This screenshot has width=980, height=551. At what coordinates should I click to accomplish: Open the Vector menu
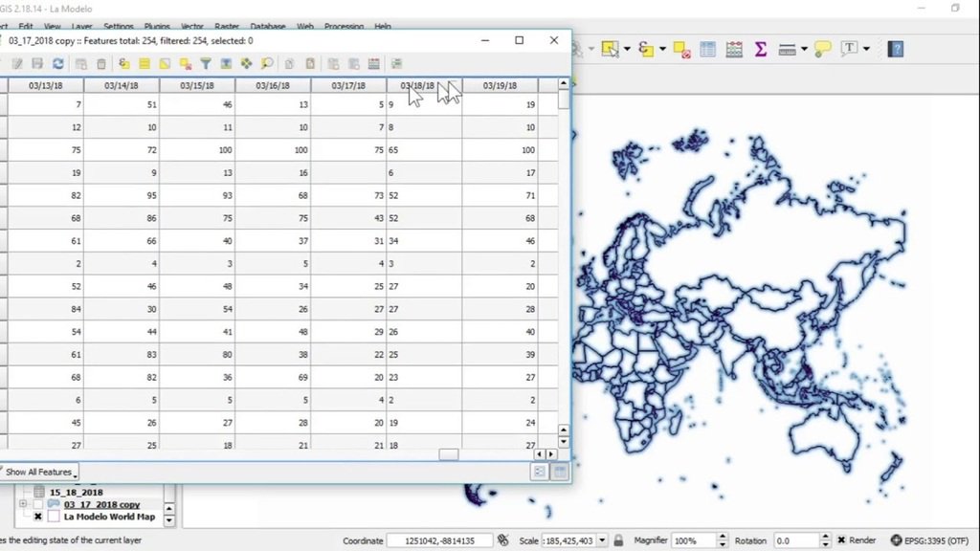pos(192,27)
